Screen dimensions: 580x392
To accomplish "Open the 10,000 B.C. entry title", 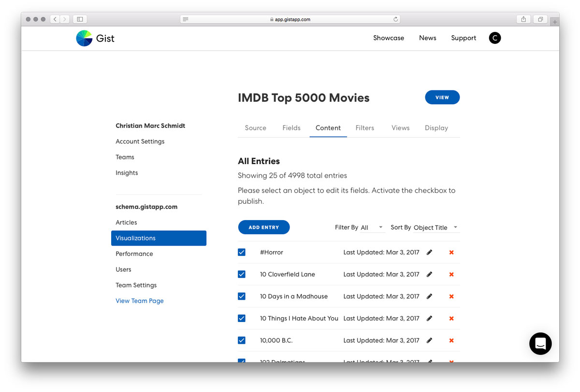I will pos(276,340).
